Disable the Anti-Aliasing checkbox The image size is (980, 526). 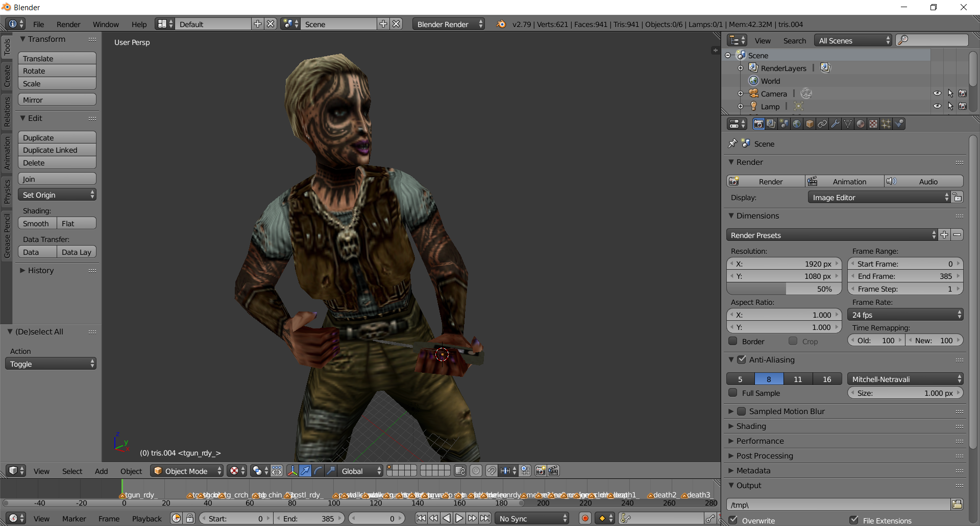(742, 360)
